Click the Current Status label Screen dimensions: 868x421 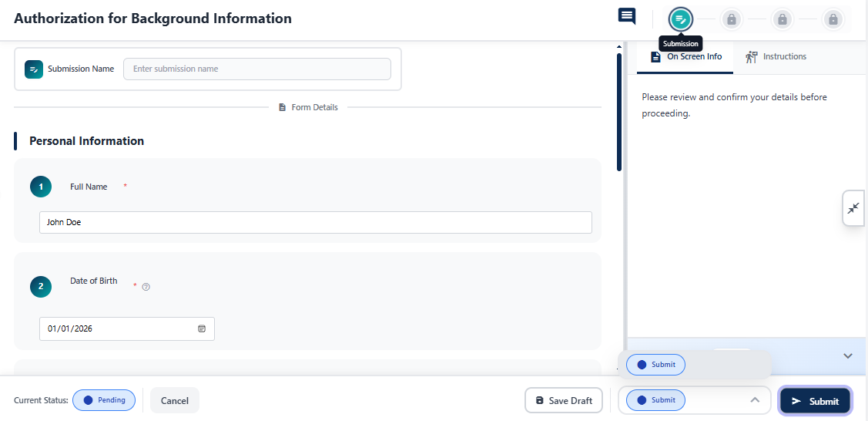41,400
